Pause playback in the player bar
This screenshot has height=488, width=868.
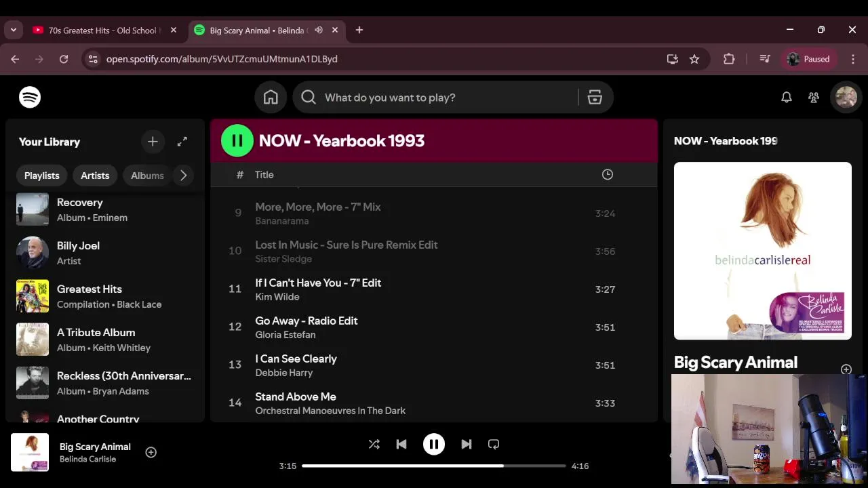coord(434,445)
